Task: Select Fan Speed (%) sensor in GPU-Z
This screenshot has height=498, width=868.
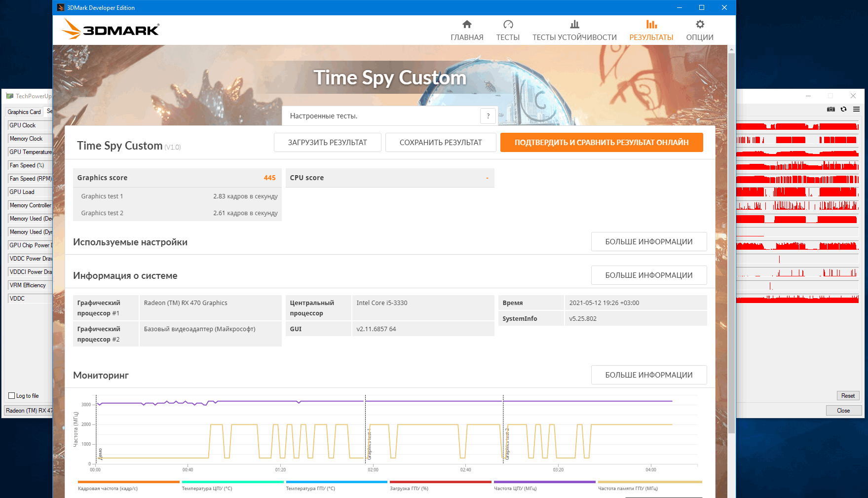Action: click(x=30, y=165)
